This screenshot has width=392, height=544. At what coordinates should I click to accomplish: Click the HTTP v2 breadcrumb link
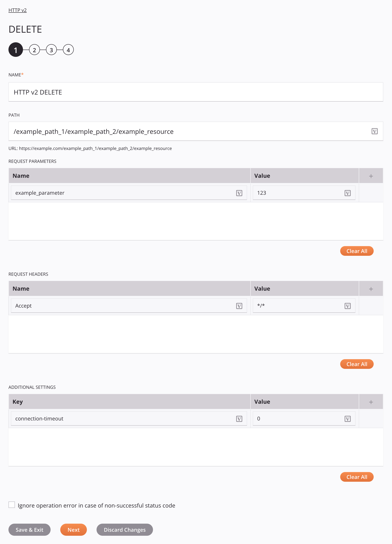click(x=17, y=10)
